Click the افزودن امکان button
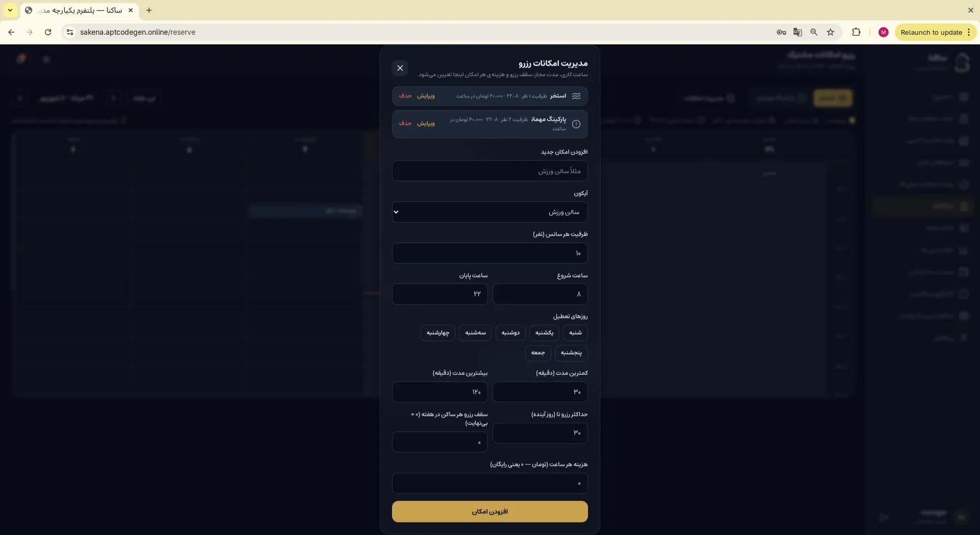980x535 pixels. (490, 512)
